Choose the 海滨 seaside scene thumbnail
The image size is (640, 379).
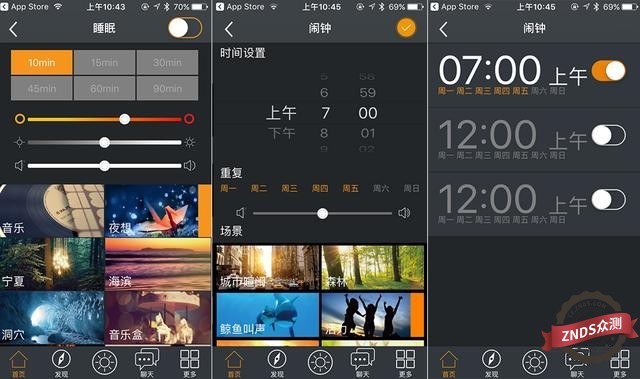point(158,264)
